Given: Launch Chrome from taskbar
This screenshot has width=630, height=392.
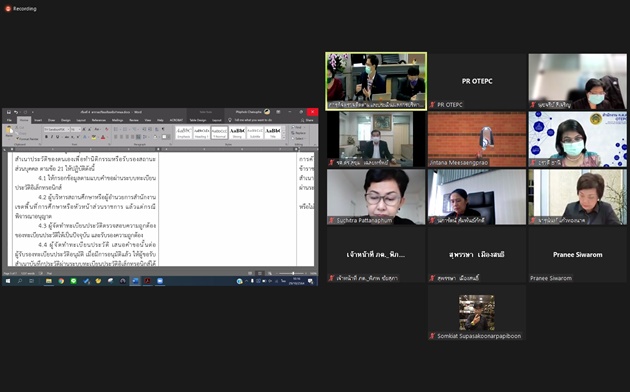Looking at the screenshot, I should pos(61,281).
